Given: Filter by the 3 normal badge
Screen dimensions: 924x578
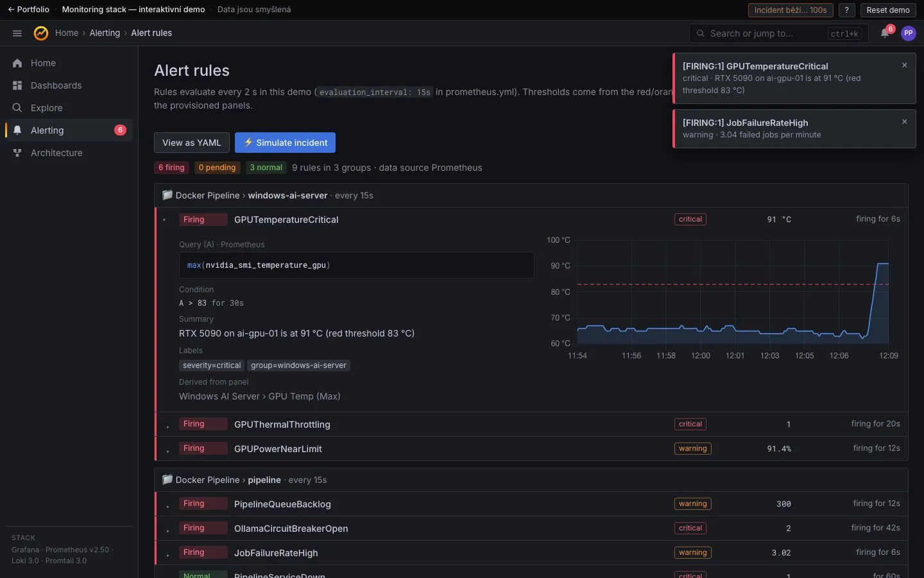Looking at the screenshot, I should pyautogui.click(x=266, y=168).
